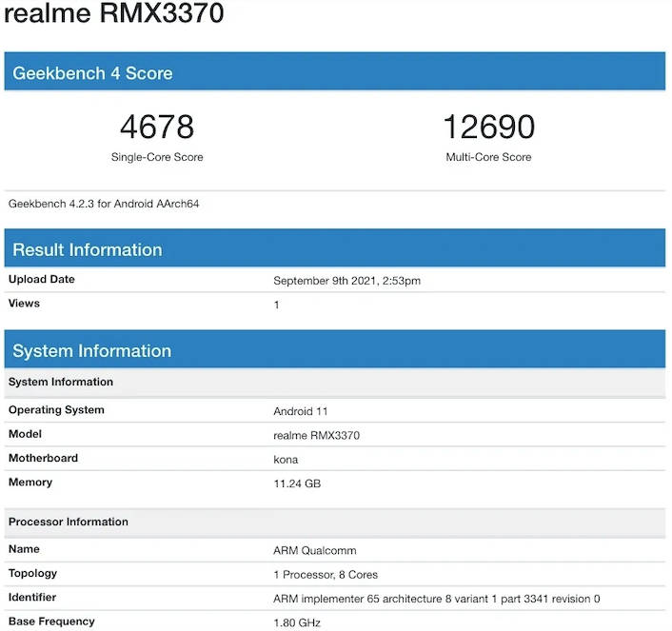The image size is (672, 631).
Task: Select the kona motherboard value
Action: [x=286, y=460]
